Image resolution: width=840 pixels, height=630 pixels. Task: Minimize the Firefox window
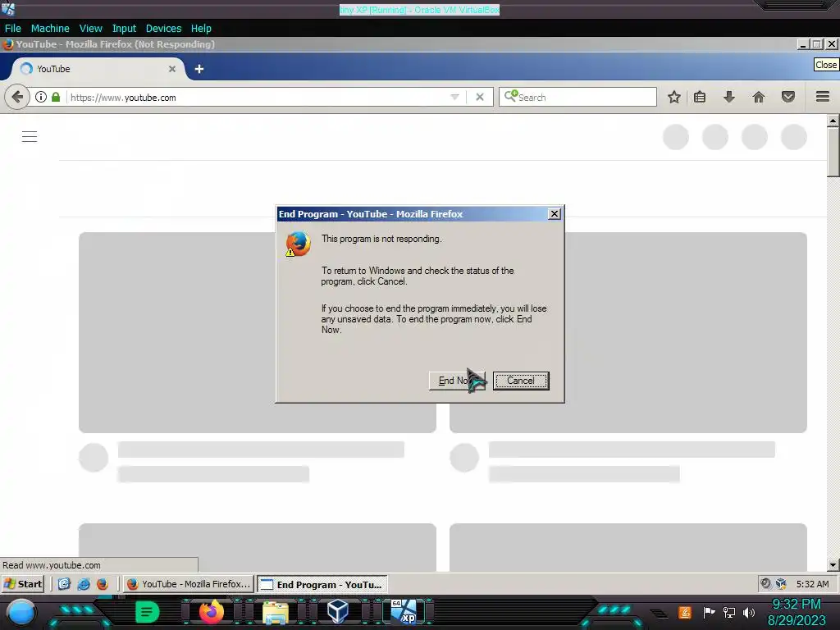802,44
